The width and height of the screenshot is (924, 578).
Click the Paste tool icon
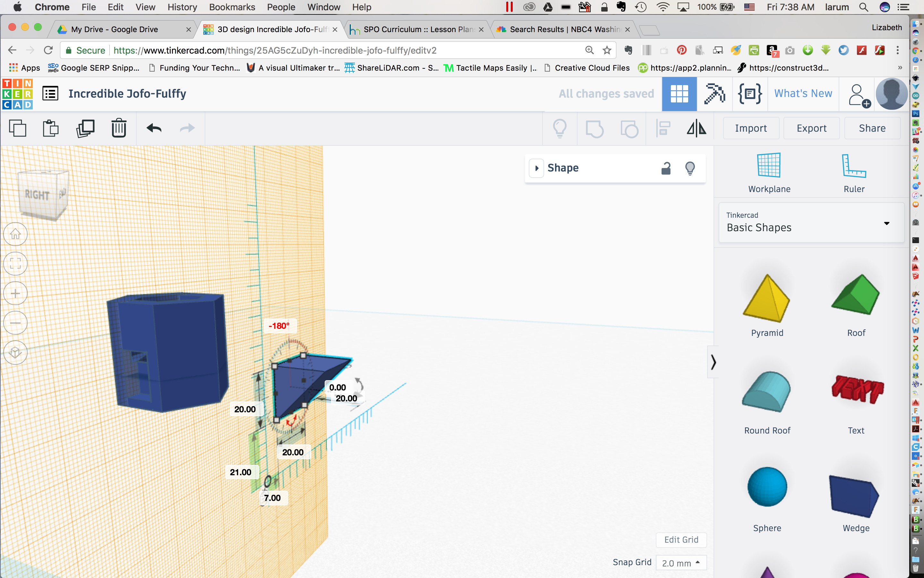[x=50, y=128]
